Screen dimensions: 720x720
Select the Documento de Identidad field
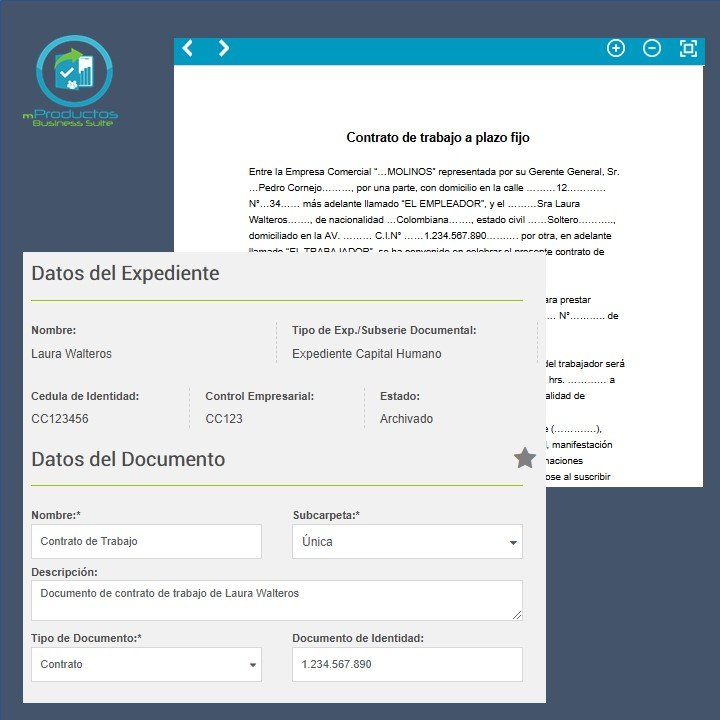[407, 664]
